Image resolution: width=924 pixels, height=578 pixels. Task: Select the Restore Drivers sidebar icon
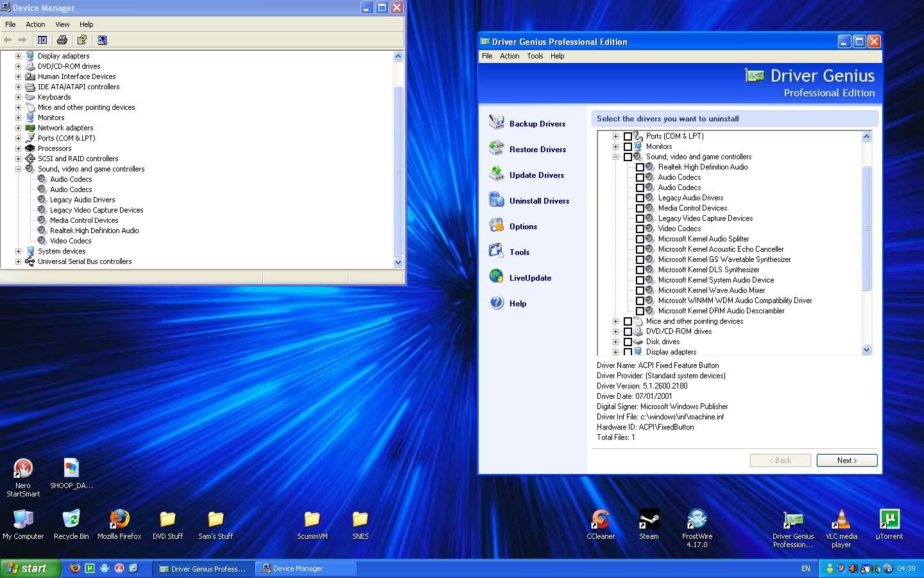coord(497,148)
